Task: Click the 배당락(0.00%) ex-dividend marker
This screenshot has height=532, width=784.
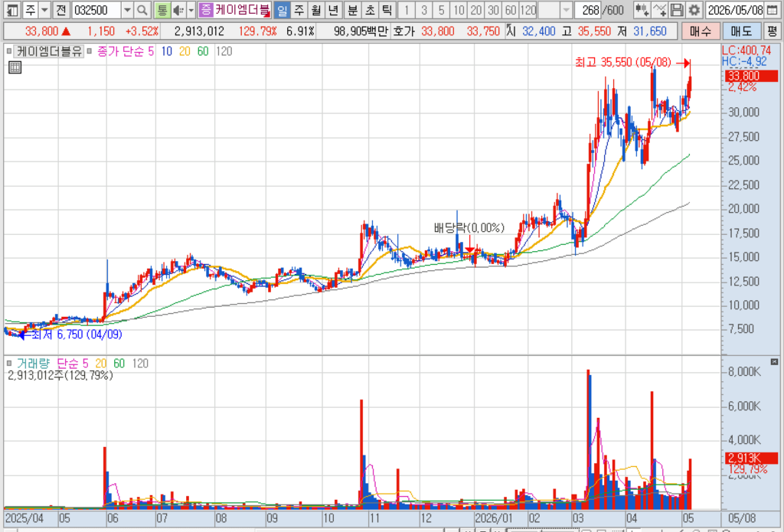Action: pos(469,229)
